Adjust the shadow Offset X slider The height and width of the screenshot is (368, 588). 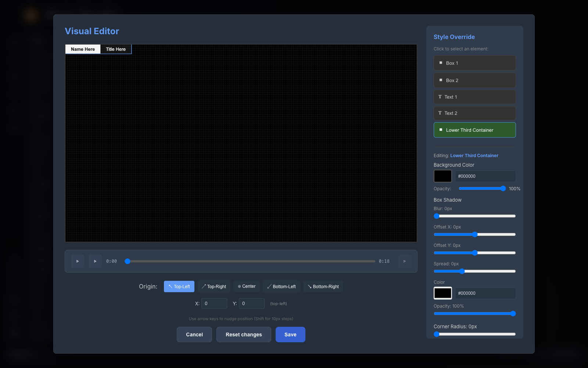(x=475, y=234)
